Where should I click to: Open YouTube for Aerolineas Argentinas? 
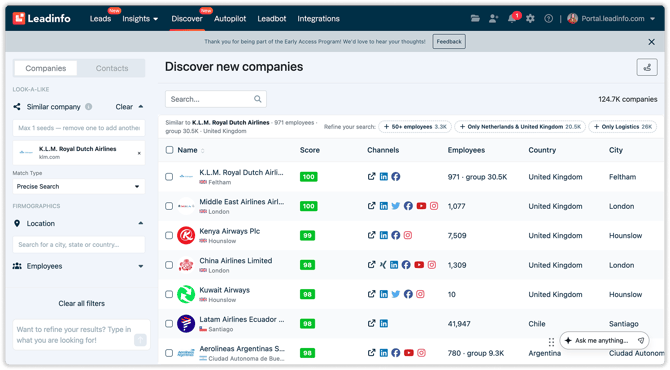pos(409,353)
